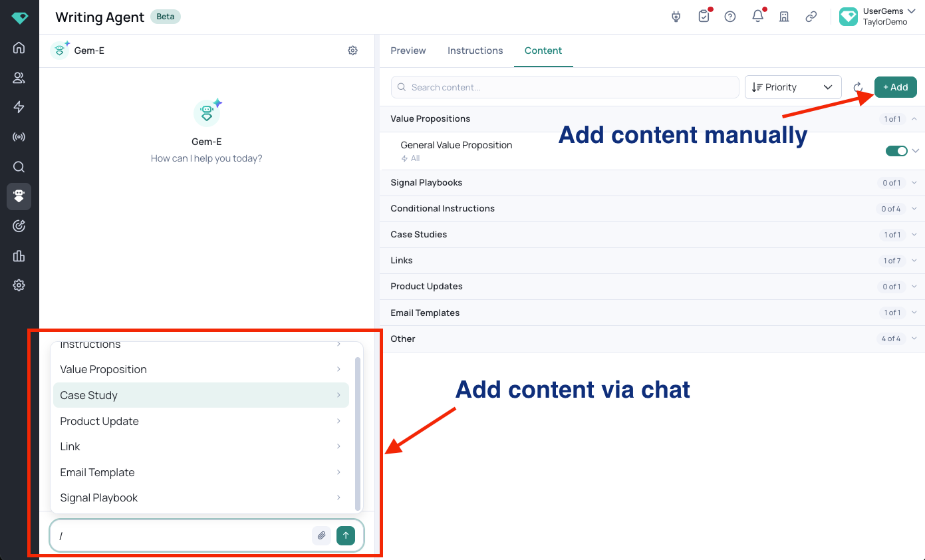Click the '0 of 4' count badge

point(891,209)
